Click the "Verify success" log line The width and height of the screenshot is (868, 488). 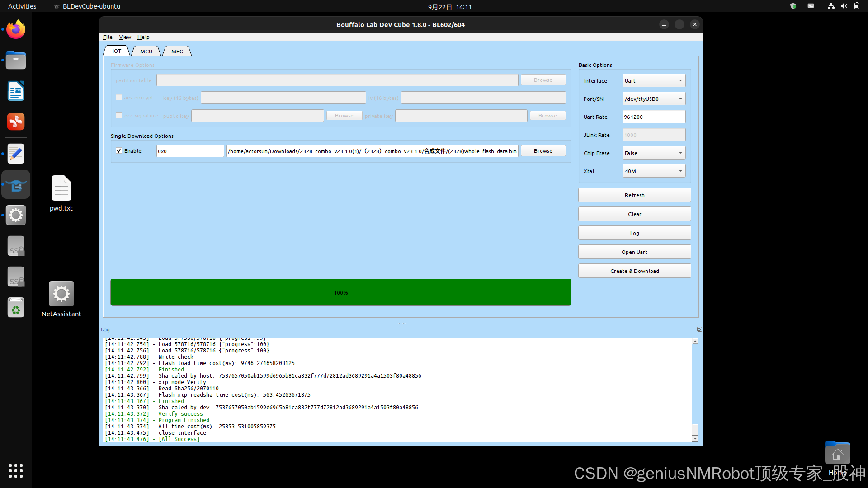click(x=180, y=414)
